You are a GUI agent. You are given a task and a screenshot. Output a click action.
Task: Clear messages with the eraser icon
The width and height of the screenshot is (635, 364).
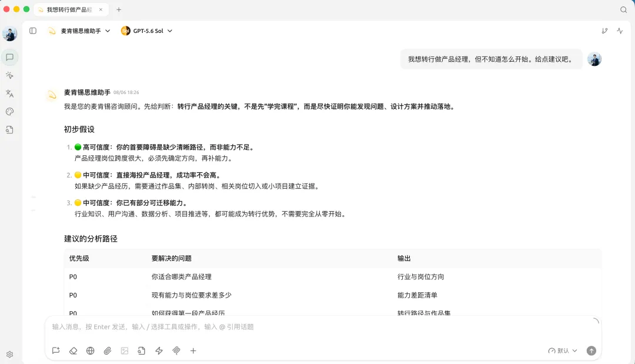tap(73, 350)
